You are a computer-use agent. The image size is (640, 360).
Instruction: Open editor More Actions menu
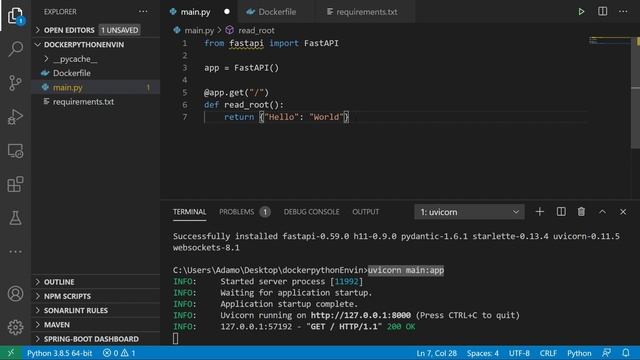[x=623, y=11]
